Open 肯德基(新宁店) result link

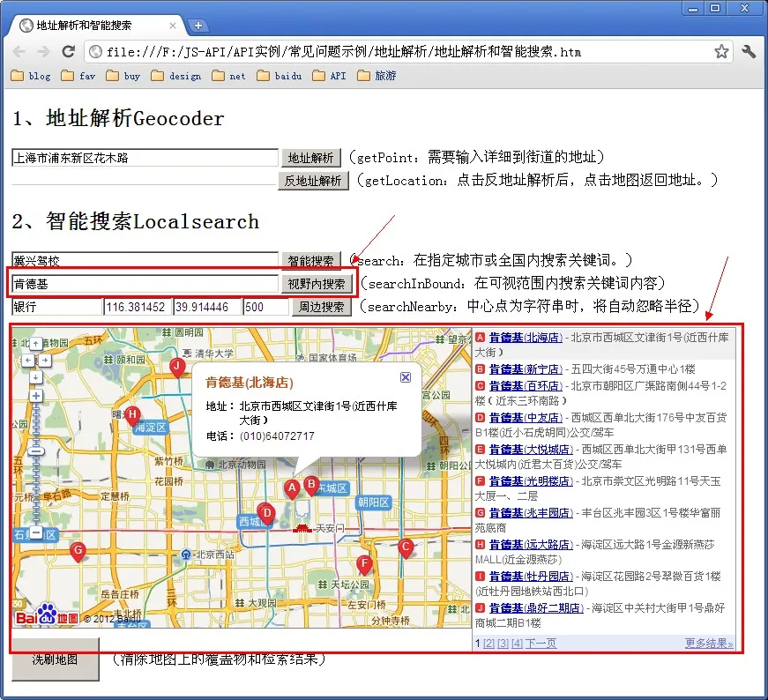click(525, 369)
